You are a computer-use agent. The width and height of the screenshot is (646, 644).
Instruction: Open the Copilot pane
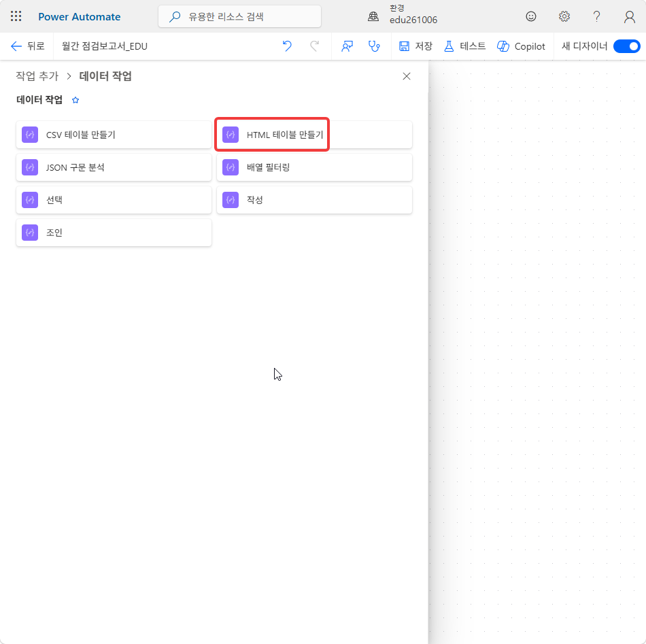[x=521, y=46]
